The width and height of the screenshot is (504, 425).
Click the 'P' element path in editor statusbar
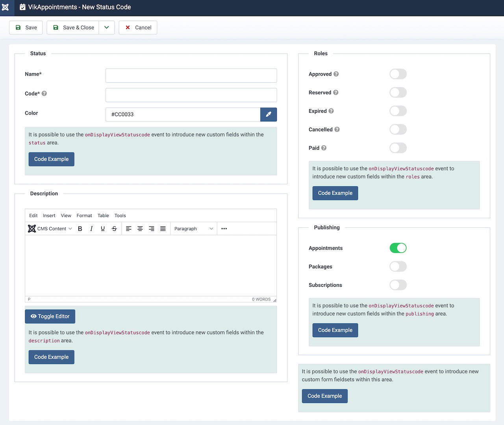click(29, 299)
